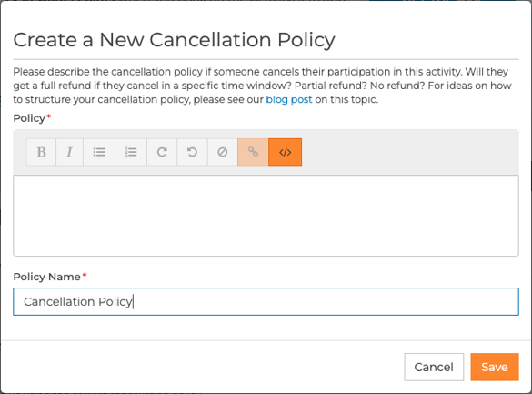
Task: Click the undo counter-clockwise arrow icon
Action: (x=193, y=152)
